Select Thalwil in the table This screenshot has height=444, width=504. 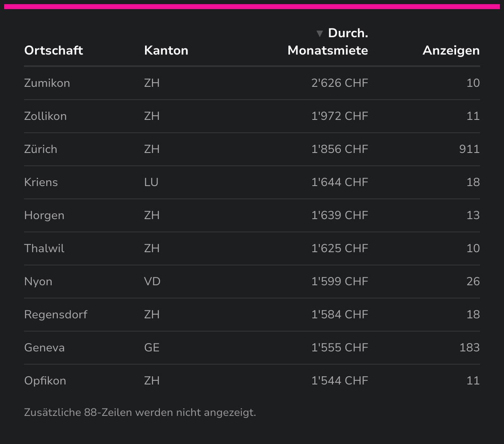(44, 248)
